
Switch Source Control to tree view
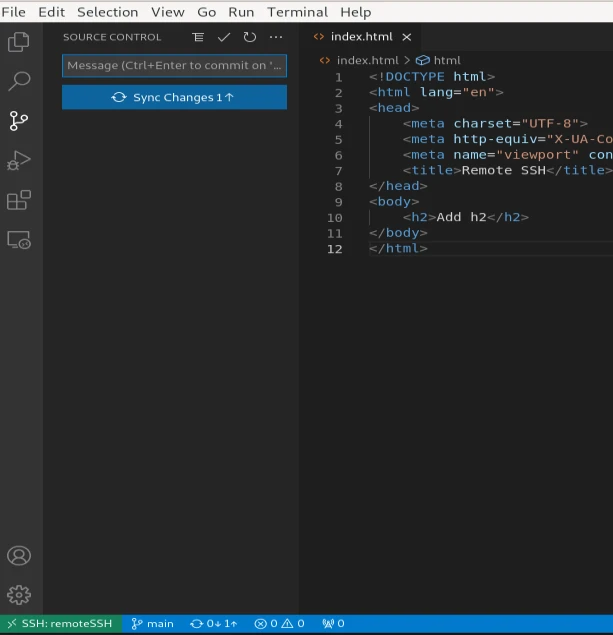(x=198, y=37)
